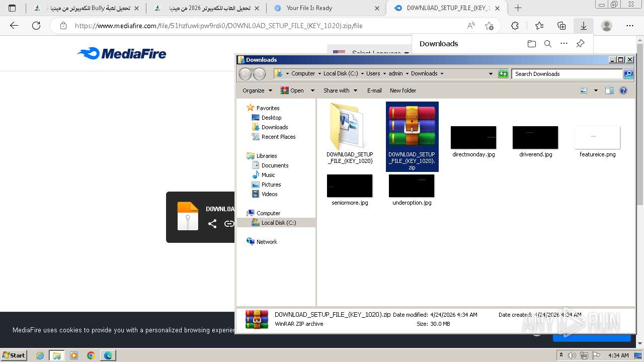
Task: Toggle the Explorer preview pane button
Action: click(609, 90)
